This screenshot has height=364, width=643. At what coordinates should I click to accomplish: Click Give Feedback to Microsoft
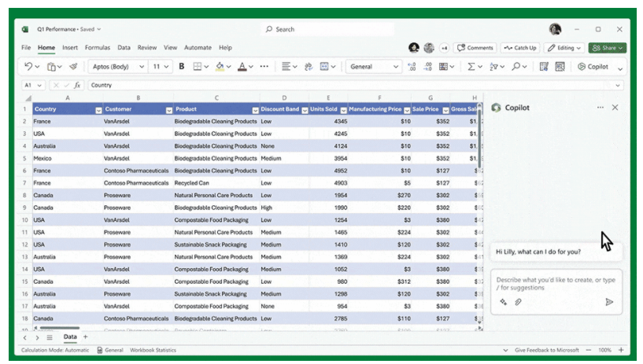pos(547,350)
